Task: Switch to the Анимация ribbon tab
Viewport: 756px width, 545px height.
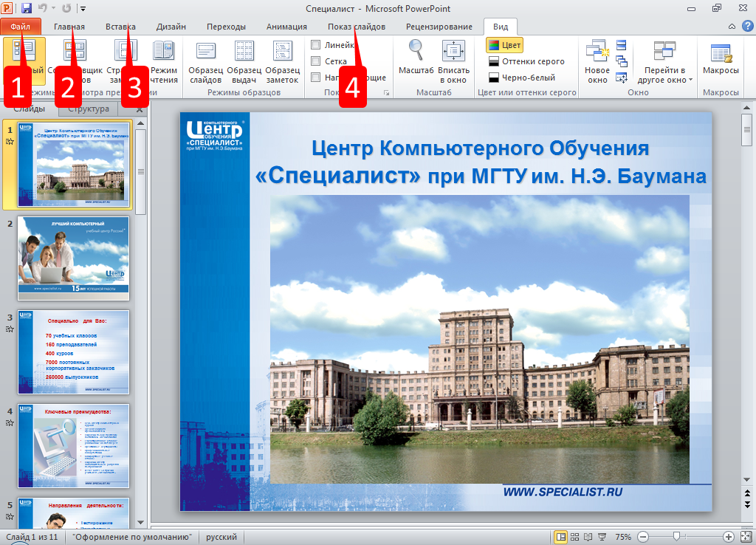Action: [x=286, y=27]
